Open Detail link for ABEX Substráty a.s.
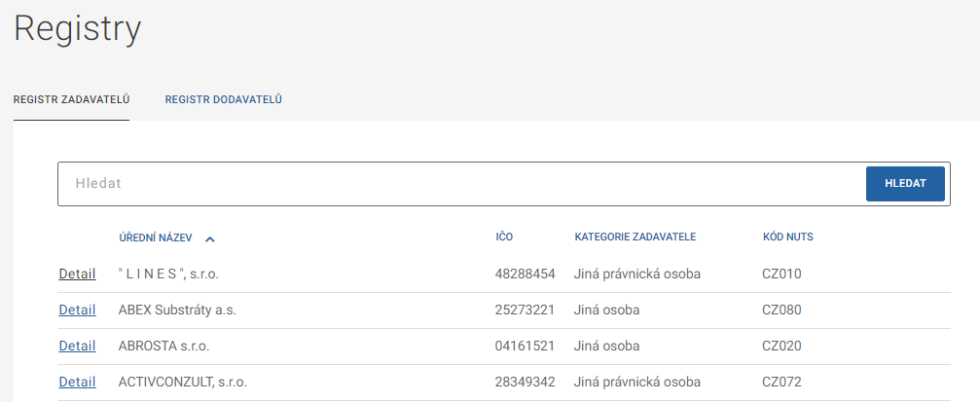Image resolution: width=980 pixels, height=402 pixels. point(77,311)
